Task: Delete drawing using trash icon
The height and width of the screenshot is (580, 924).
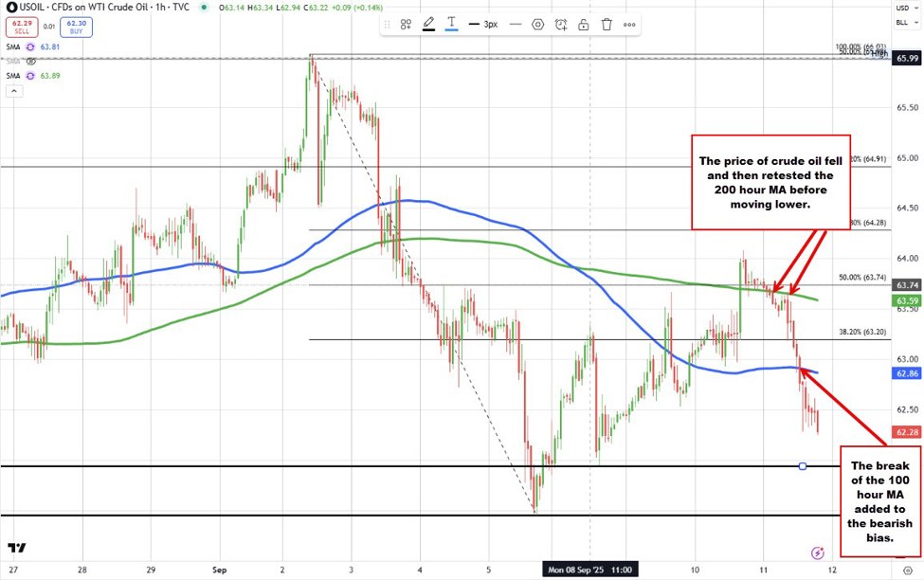Action: click(x=607, y=25)
